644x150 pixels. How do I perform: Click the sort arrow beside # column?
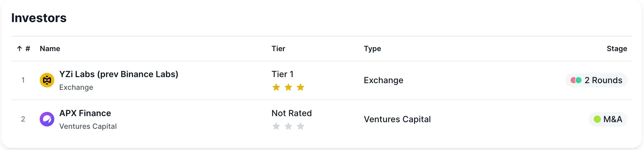coord(19,49)
